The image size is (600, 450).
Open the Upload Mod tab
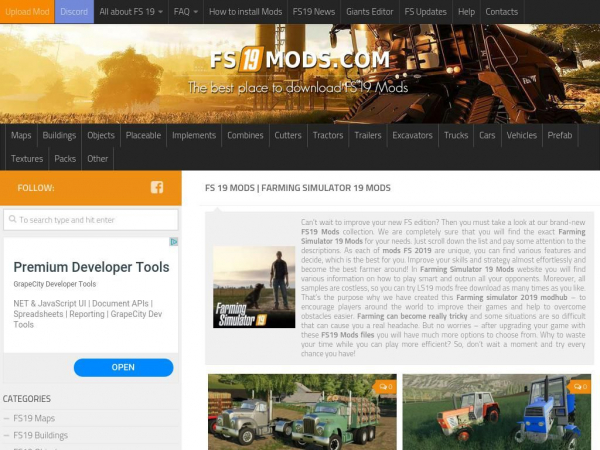[x=27, y=12]
